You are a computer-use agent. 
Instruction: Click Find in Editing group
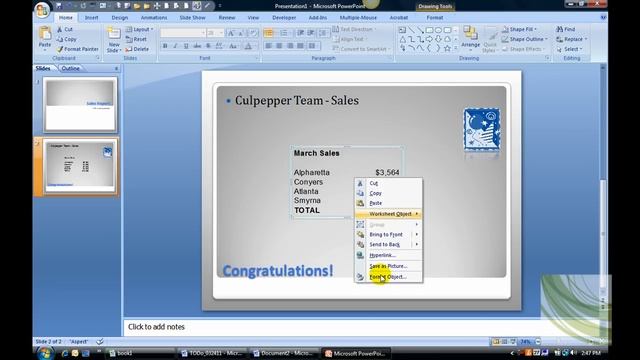(566, 29)
